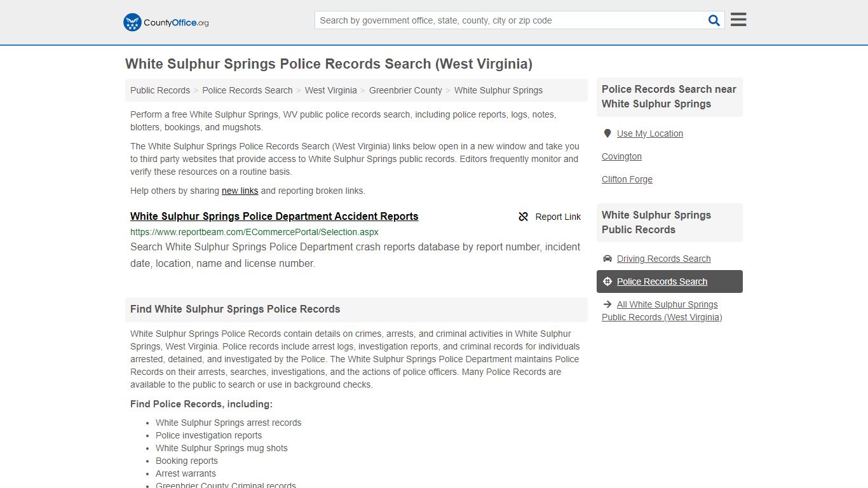Open Police Department Accident Reports link
This screenshot has height=488, width=868.
pos(275,216)
